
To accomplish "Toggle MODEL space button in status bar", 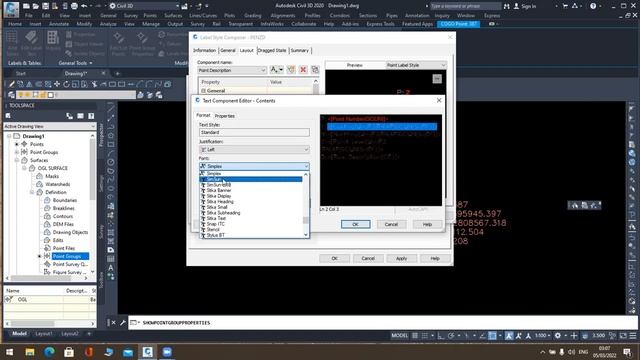I will point(400,336).
